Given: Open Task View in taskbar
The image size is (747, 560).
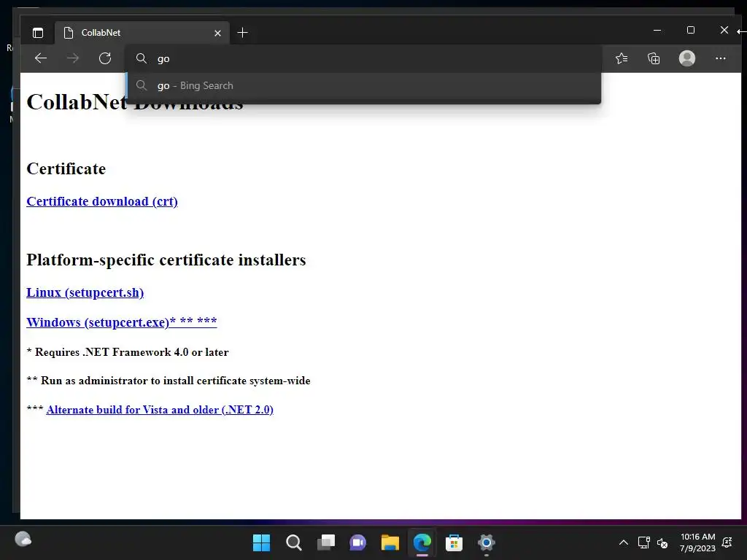Looking at the screenshot, I should coord(326,542).
